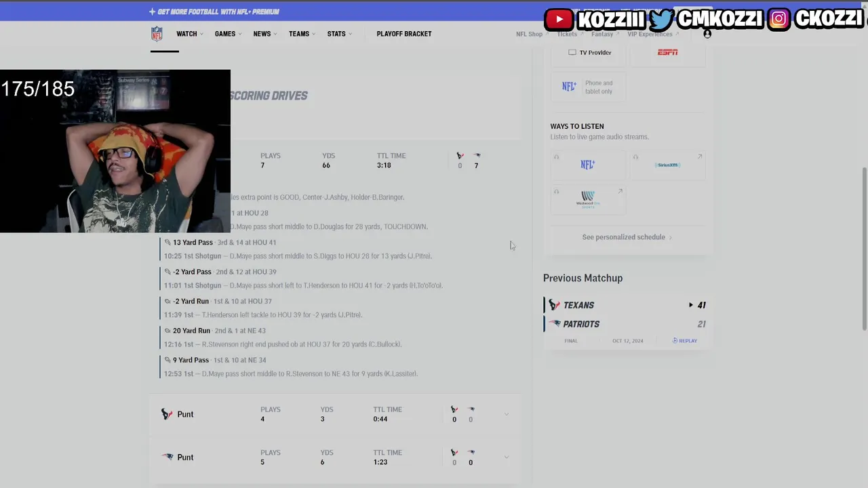Click the SCORING DRIVES heading
Image resolution: width=868 pixels, height=488 pixels.
pyautogui.click(x=269, y=96)
